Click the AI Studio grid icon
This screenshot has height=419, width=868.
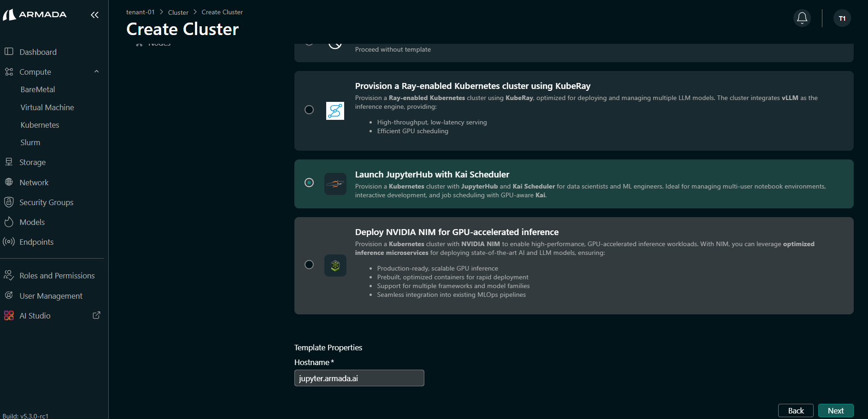pyautogui.click(x=9, y=315)
